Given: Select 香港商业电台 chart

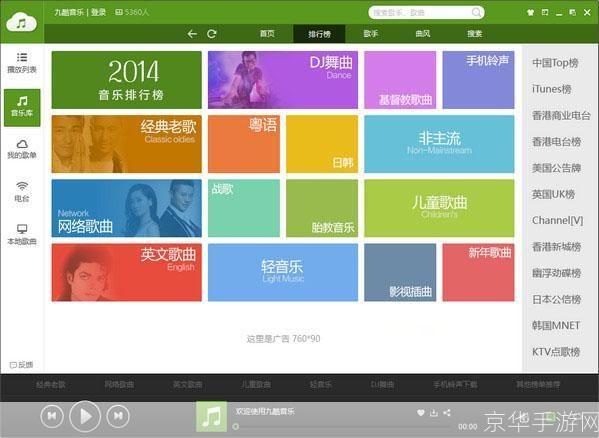Looking at the screenshot, I should point(561,115).
